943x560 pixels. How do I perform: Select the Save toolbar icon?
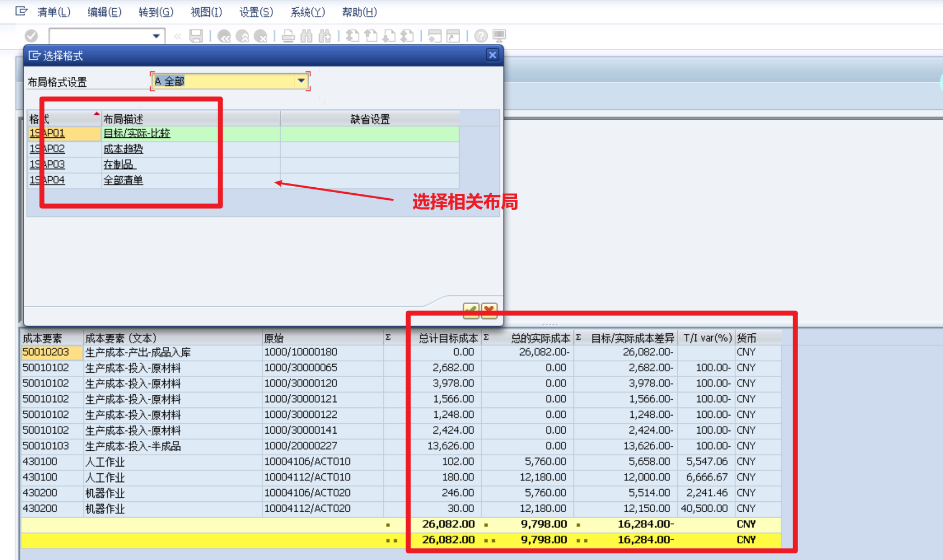[x=196, y=36]
